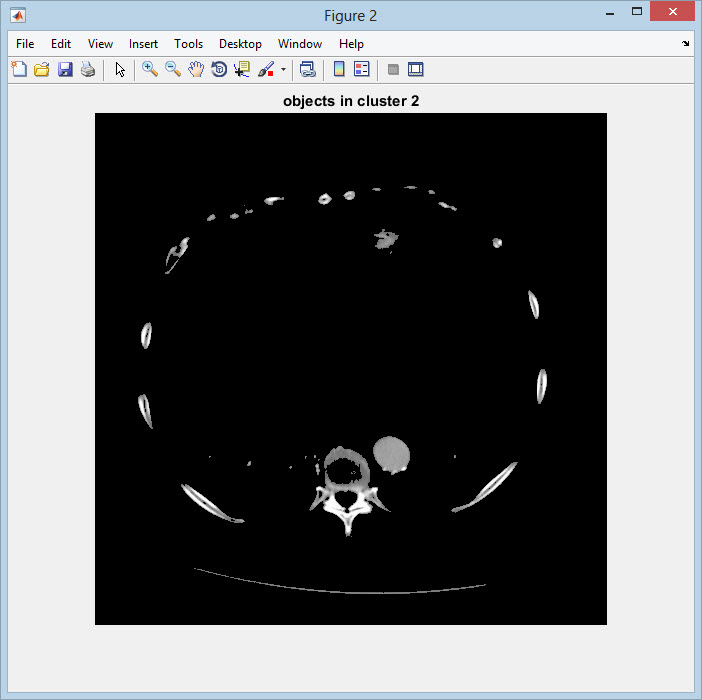
Task: Insert a colorbar via toolbar icon
Action: pyautogui.click(x=339, y=69)
